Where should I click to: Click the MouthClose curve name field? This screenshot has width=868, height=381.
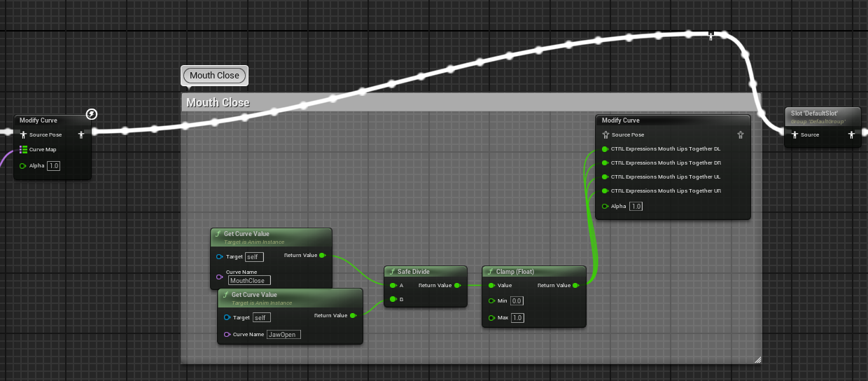pos(249,280)
